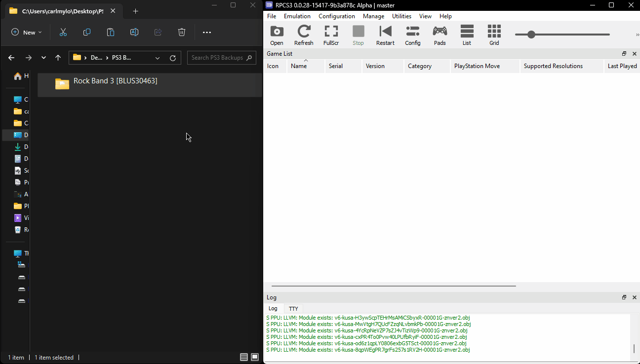Switch game view to List mode
640x364 pixels.
(x=467, y=36)
